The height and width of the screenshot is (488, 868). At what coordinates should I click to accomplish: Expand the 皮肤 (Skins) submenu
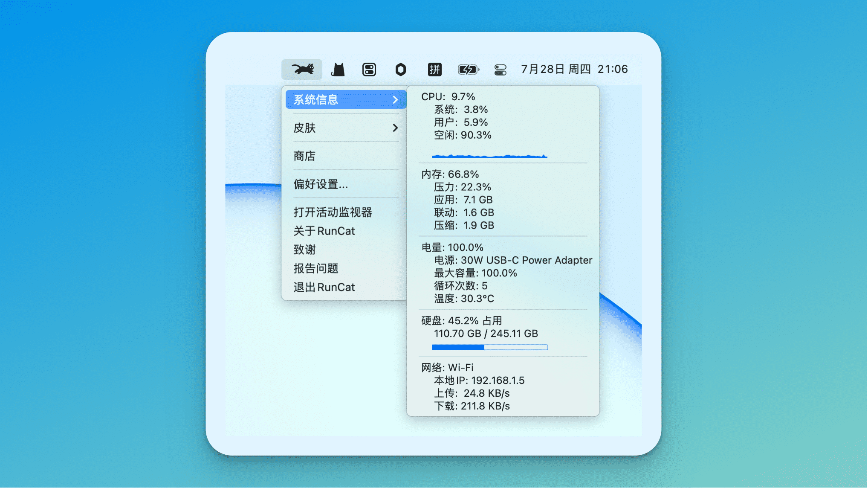click(x=345, y=128)
